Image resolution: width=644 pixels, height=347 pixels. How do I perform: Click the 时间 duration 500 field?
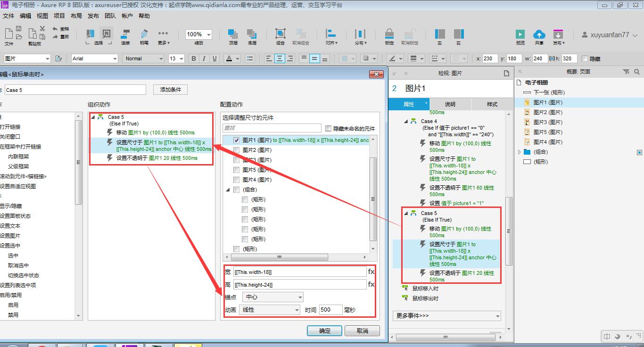pyautogui.click(x=330, y=310)
